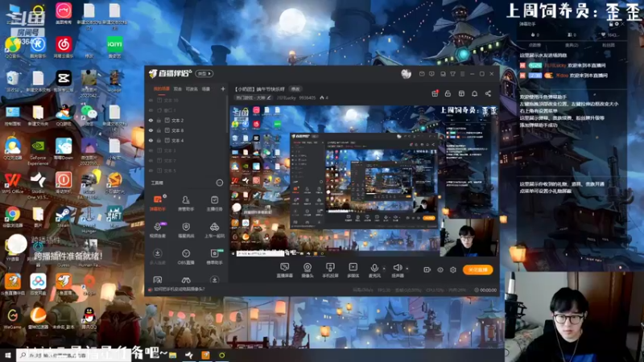Click the gift box icon with red dot

click(435, 93)
